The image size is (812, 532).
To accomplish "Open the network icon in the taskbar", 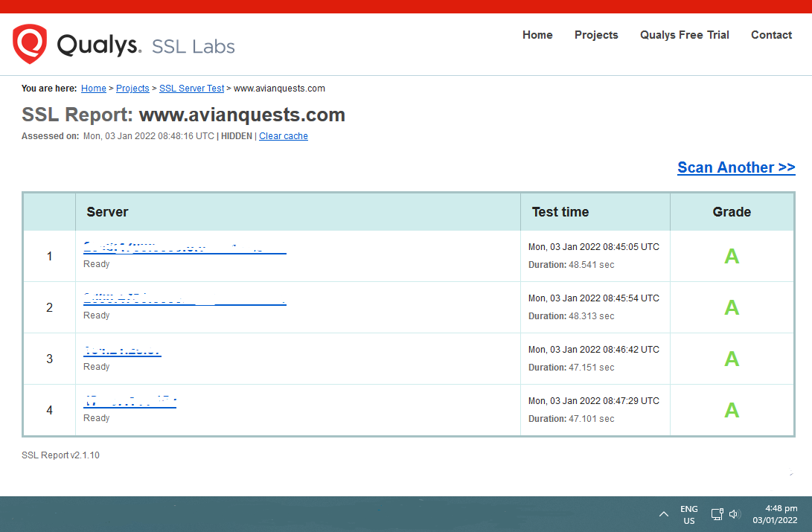I will coord(717,514).
